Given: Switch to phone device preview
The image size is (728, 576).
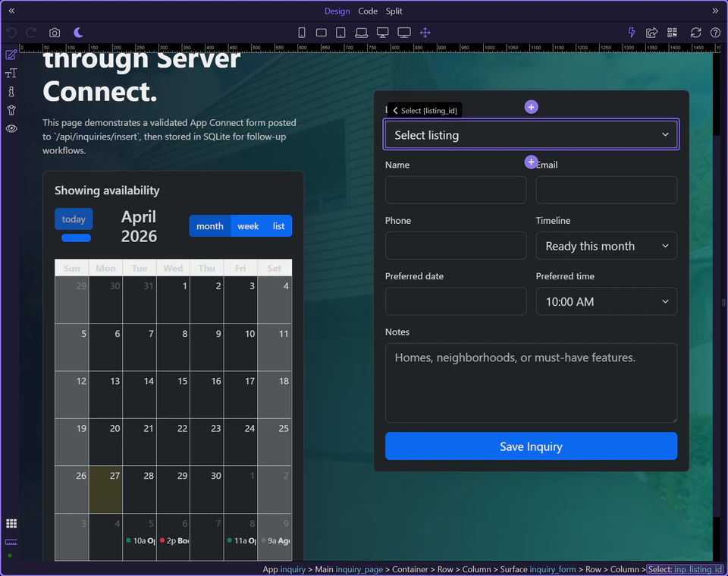Looking at the screenshot, I should (x=302, y=33).
